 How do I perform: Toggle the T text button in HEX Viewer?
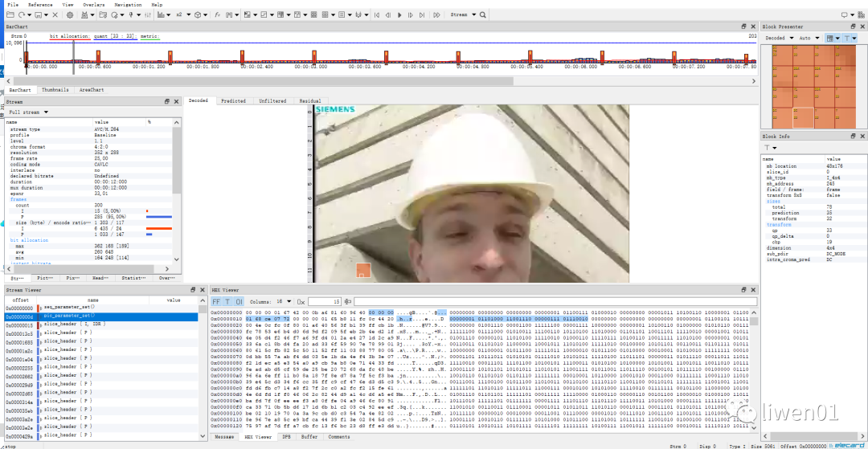click(227, 300)
